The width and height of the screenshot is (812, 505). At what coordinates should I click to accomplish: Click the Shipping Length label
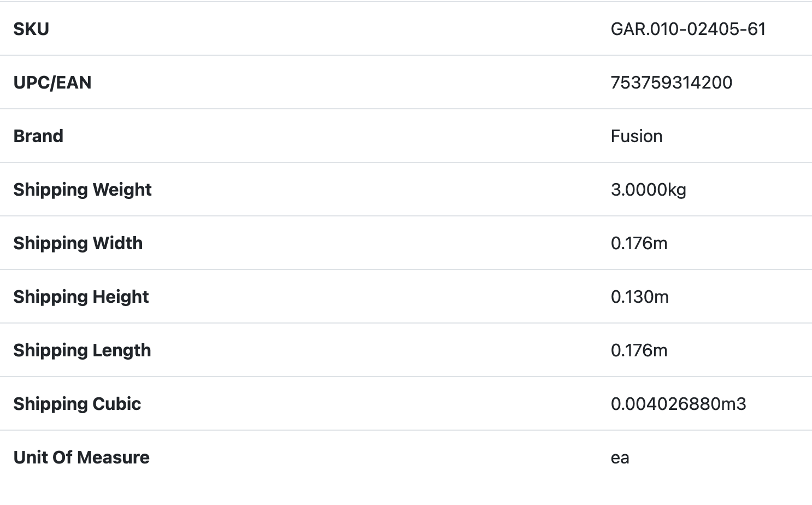pos(82,350)
